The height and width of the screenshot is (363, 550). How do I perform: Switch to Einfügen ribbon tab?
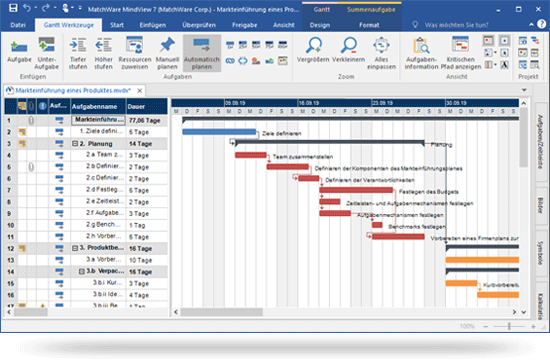pos(153,25)
